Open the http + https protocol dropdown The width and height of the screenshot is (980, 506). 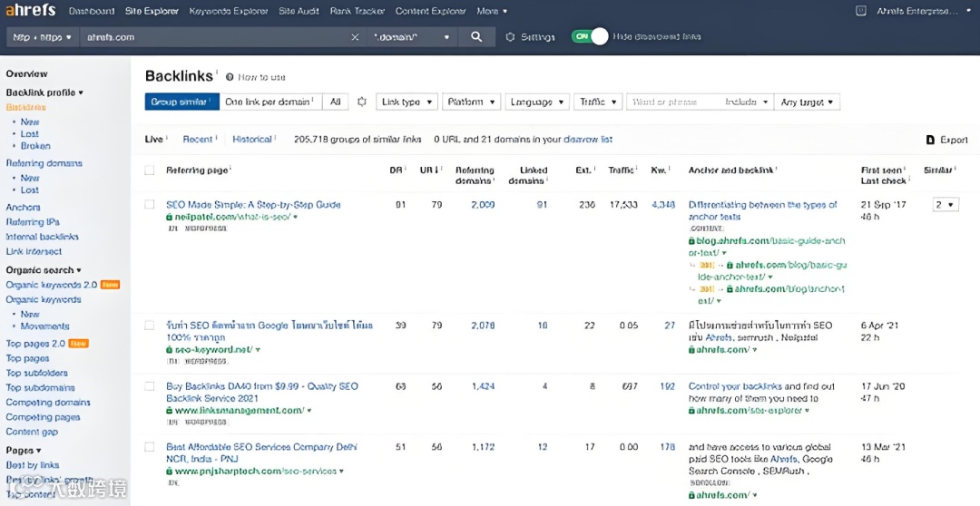click(41, 37)
